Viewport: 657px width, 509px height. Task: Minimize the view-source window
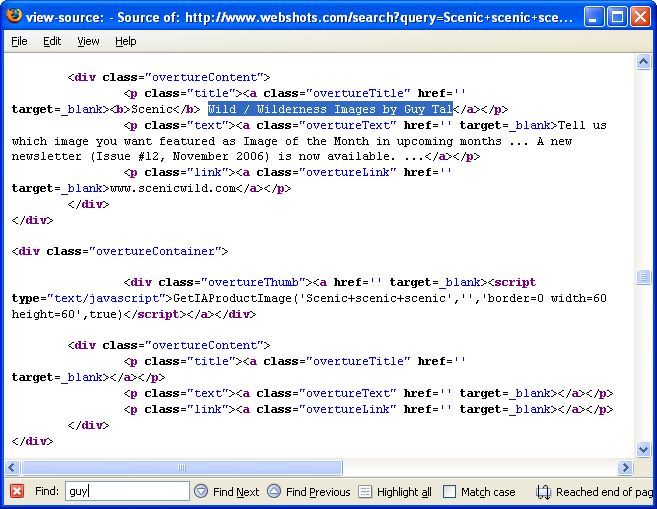pyautogui.click(x=594, y=17)
